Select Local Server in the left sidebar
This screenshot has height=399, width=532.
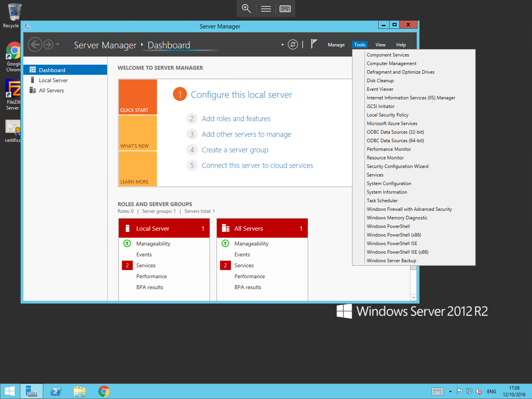(65, 80)
